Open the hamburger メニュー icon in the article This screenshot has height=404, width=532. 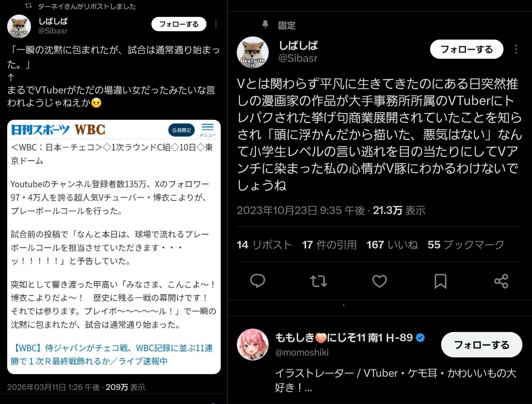[208, 130]
